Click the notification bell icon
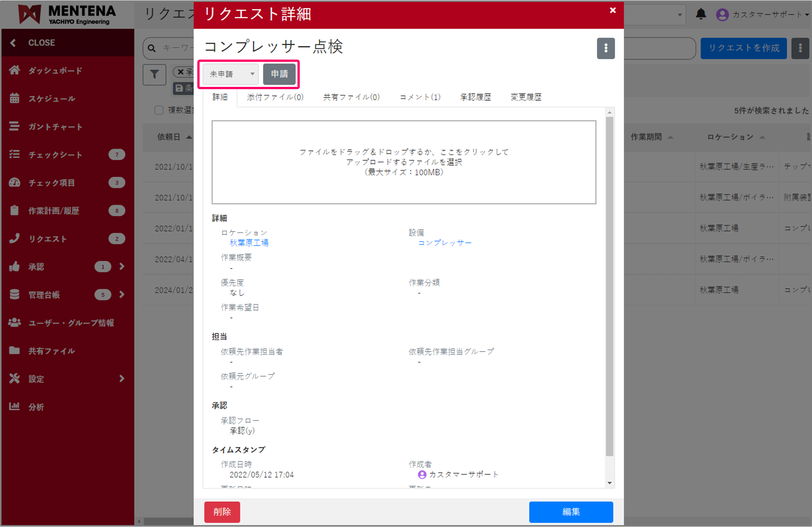 701,14
